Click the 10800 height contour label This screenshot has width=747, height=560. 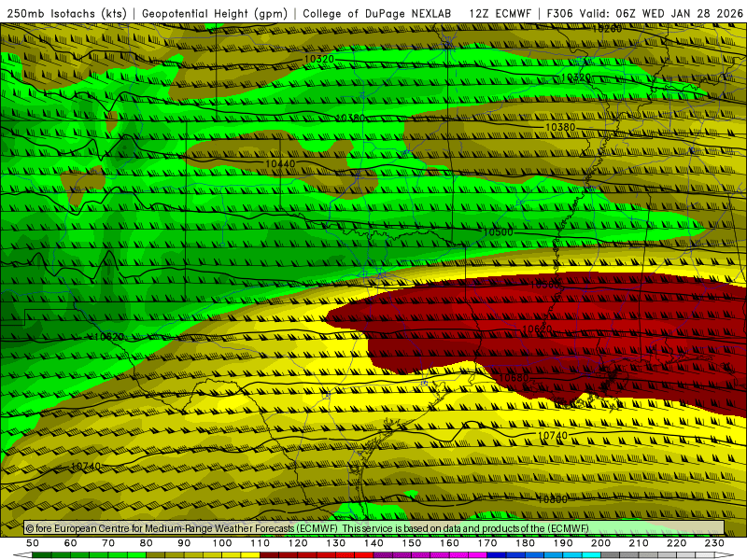553,499
